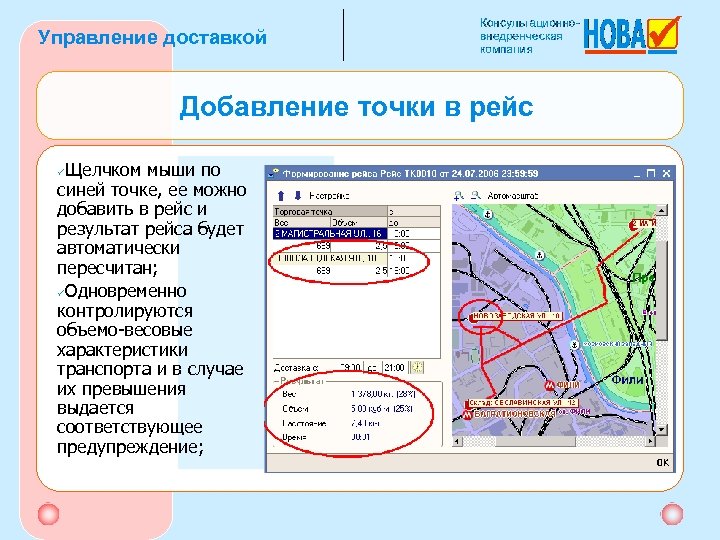Click the Вес column header
720x540 pixels.
[x=302, y=222]
